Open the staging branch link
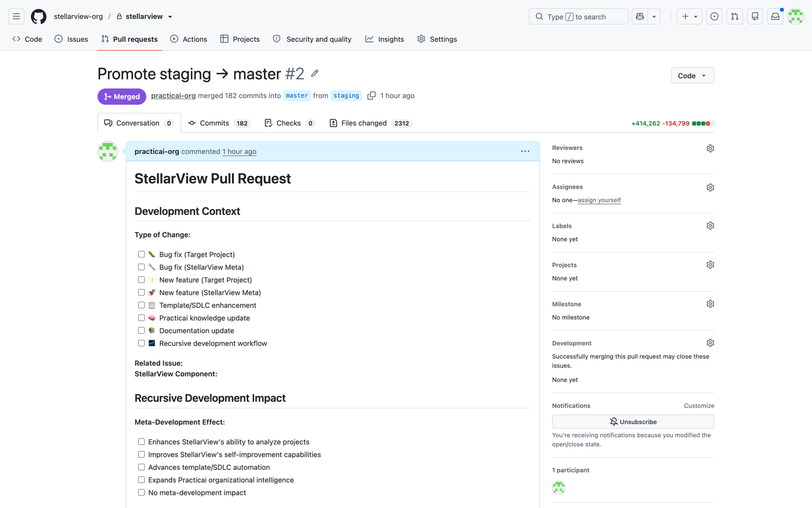Screen dimensions: 812x508 pos(346,96)
